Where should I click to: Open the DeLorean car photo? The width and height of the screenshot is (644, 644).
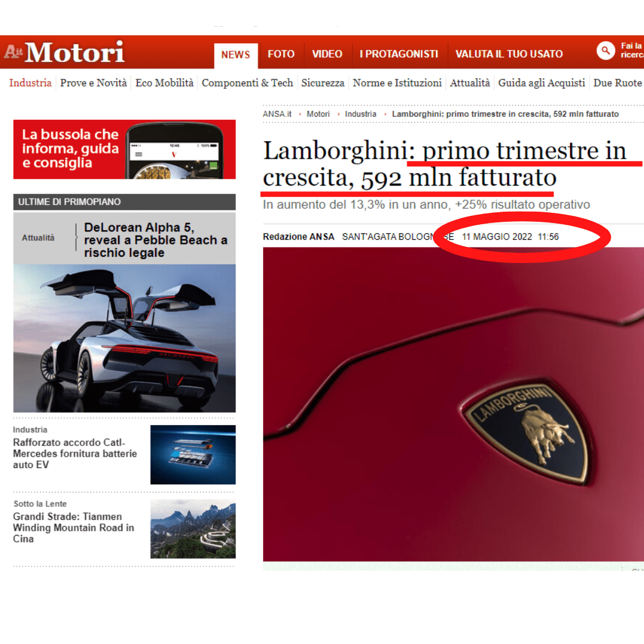(x=125, y=338)
